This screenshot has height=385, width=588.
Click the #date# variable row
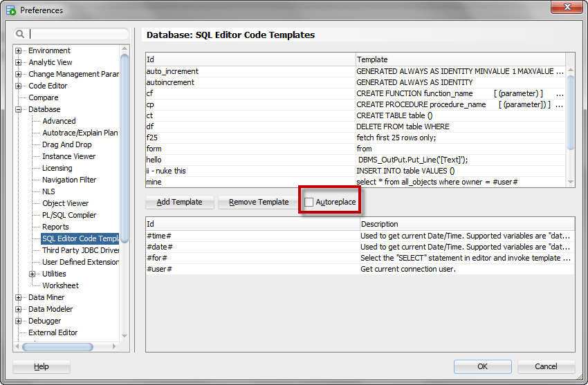360,247
